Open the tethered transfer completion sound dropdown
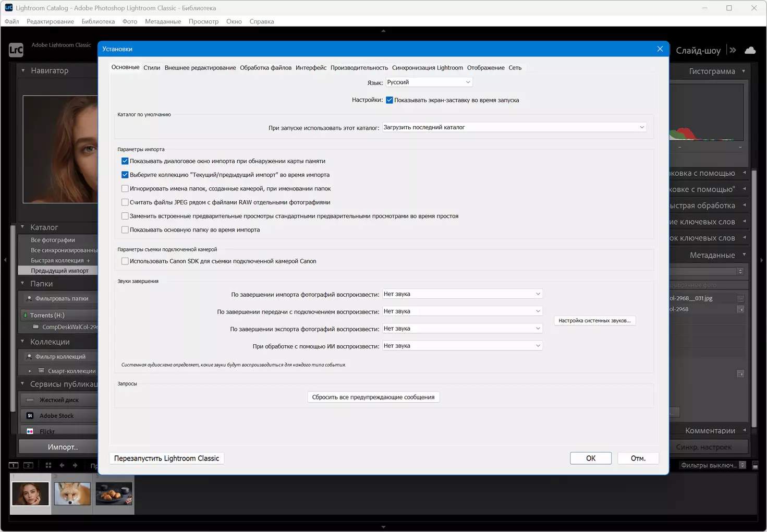Viewport: 767px width, 532px height. pyautogui.click(x=462, y=311)
